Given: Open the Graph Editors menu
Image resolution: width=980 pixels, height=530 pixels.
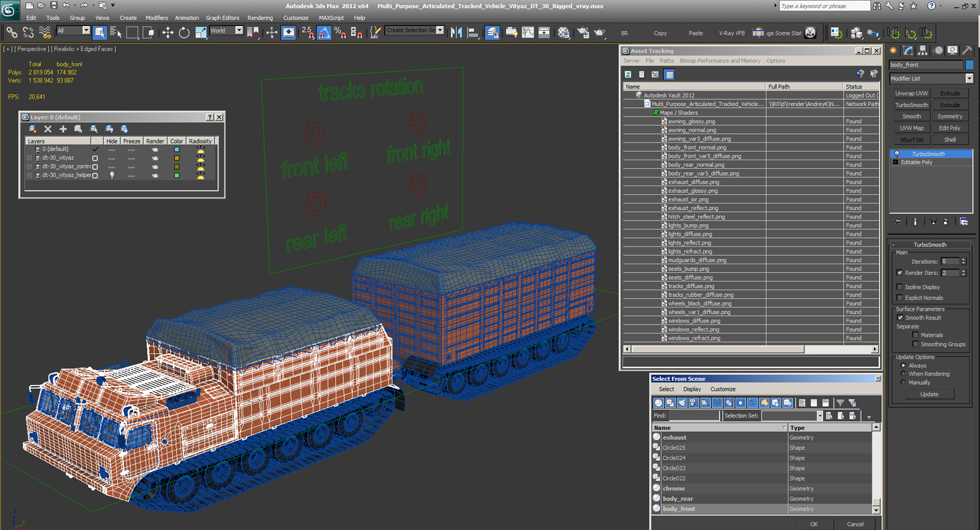Looking at the screenshot, I should (x=222, y=18).
